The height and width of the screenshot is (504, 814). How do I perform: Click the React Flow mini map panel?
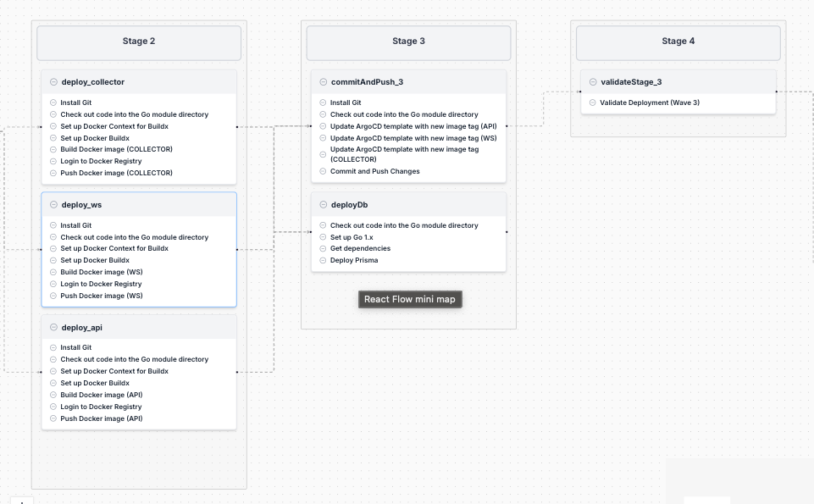[410, 299]
